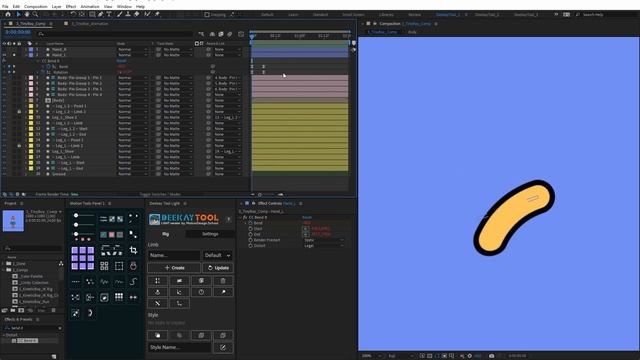The width and height of the screenshot is (640, 360).
Task: Toggle the End property stopwatch in Effect Controls
Action: pos(250,235)
